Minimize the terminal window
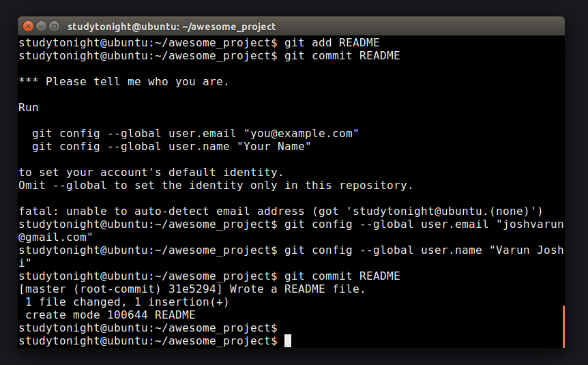Image resolution: width=588 pixels, height=365 pixels. 41,26
